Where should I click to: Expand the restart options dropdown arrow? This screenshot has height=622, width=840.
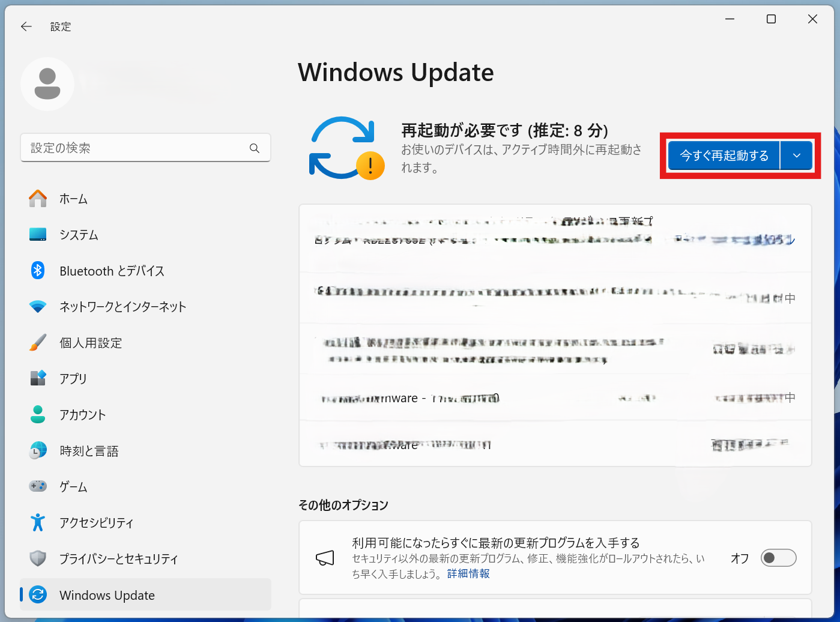(x=797, y=156)
